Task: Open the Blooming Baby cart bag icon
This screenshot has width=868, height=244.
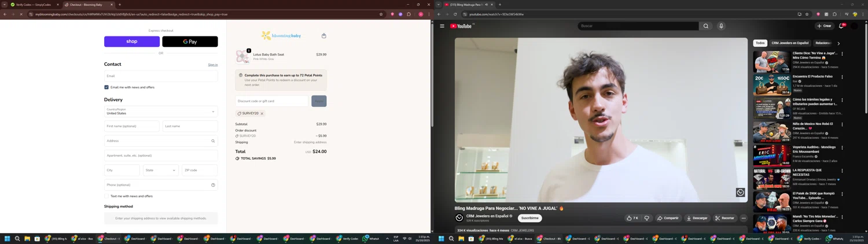Action: coord(323,36)
